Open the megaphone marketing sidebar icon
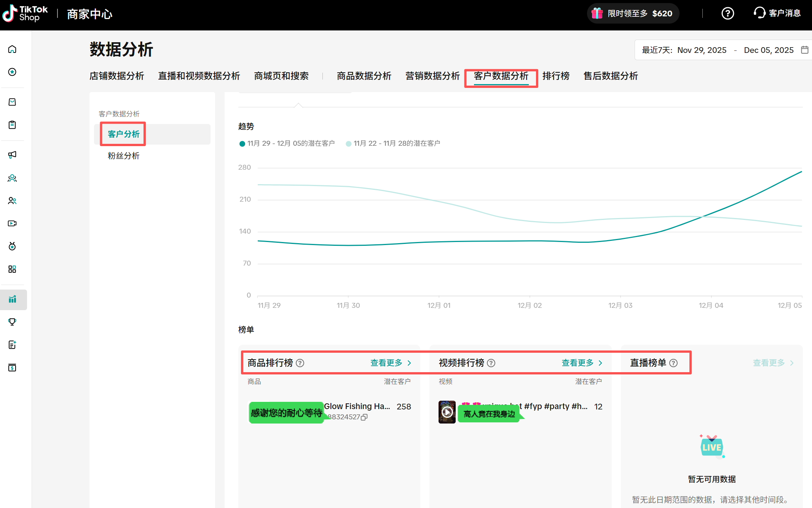 [x=12, y=155]
